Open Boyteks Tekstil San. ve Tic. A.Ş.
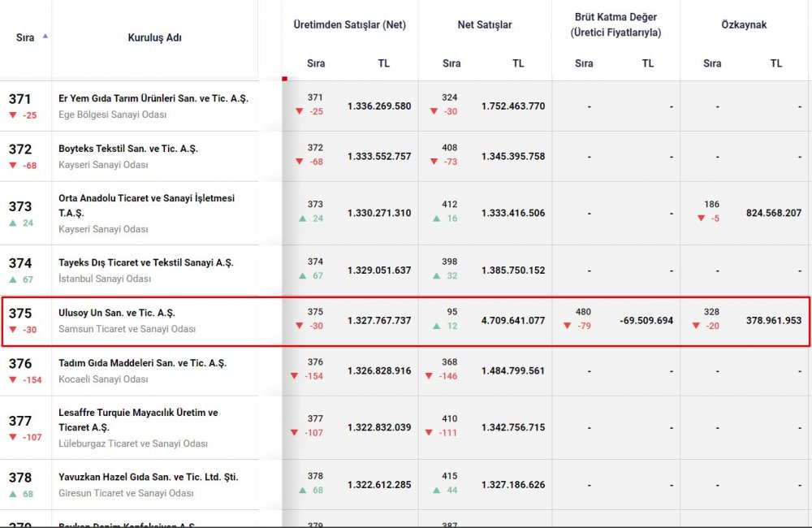812x528 pixels. tap(128, 148)
